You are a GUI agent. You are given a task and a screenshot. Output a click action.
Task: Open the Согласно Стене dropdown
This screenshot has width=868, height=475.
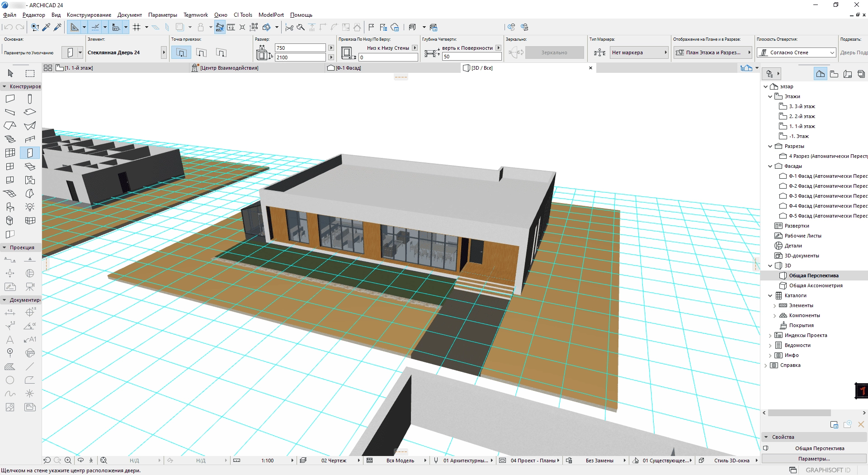tap(797, 52)
